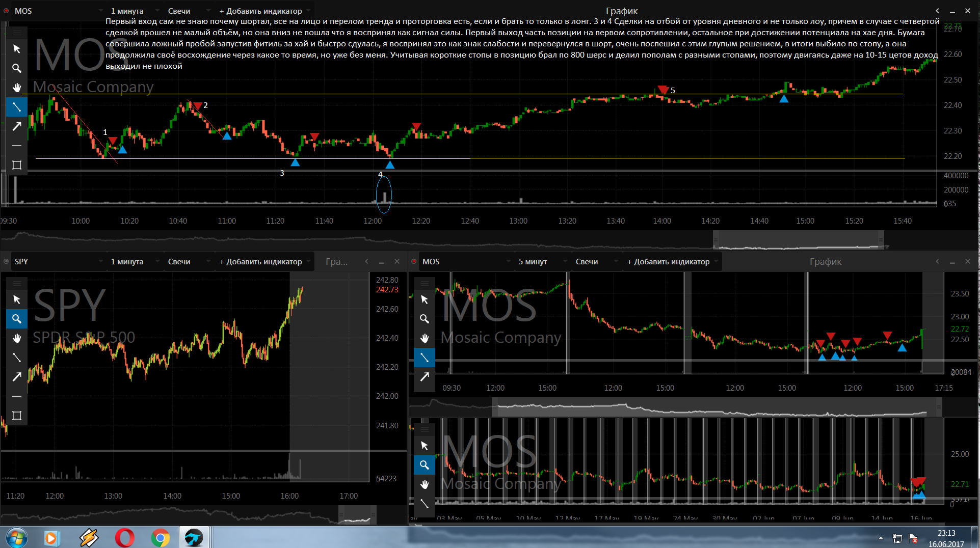Select horizontal line tool in top MOS chart
The image size is (980, 548).
point(16,146)
